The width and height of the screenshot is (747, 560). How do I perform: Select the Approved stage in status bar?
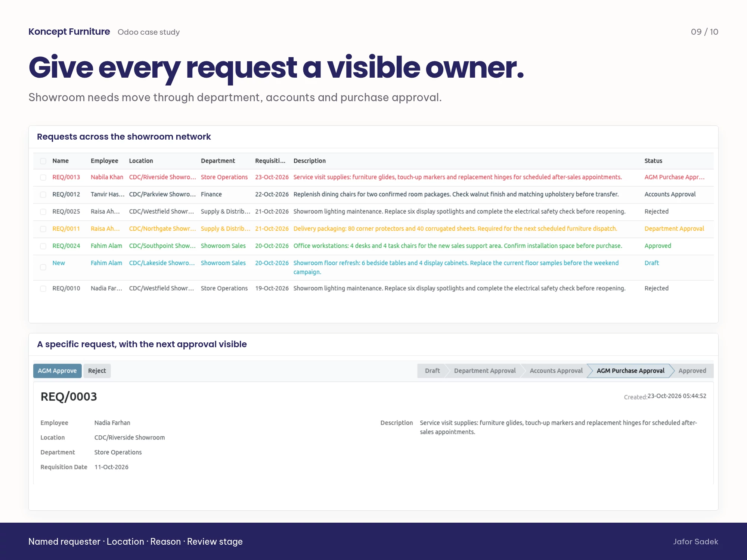click(692, 371)
